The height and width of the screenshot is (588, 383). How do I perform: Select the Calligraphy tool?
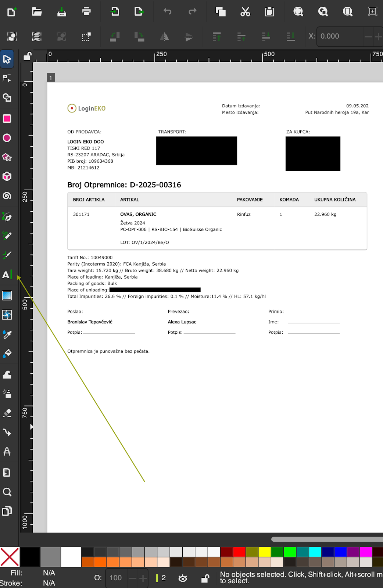click(7, 255)
